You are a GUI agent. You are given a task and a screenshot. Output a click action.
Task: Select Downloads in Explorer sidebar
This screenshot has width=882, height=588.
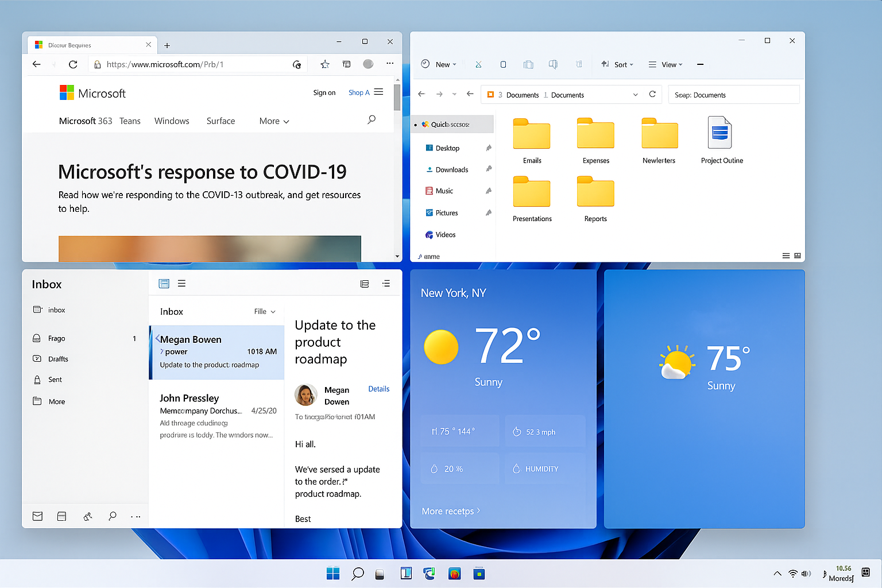tap(452, 169)
